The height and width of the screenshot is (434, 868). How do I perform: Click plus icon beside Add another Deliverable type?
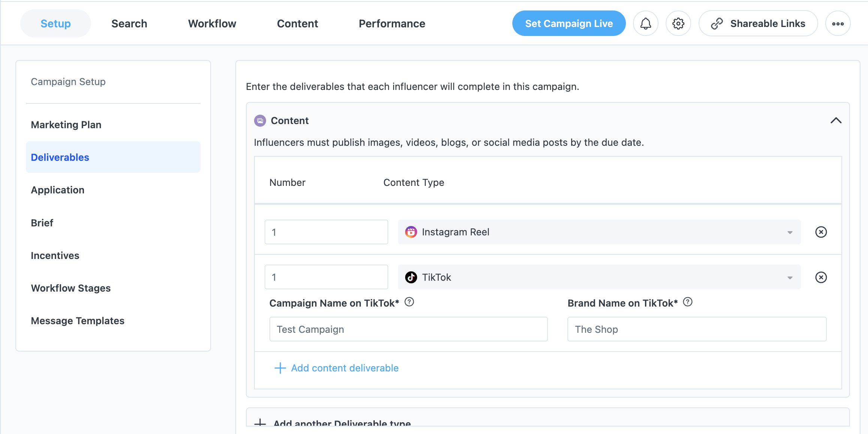tap(260, 423)
